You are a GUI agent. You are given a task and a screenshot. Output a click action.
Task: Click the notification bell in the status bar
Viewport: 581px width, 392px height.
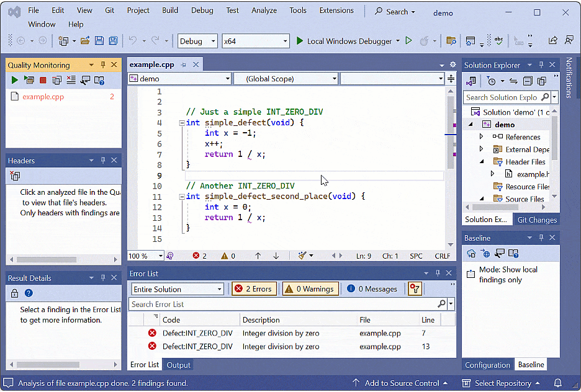(557, 383)
